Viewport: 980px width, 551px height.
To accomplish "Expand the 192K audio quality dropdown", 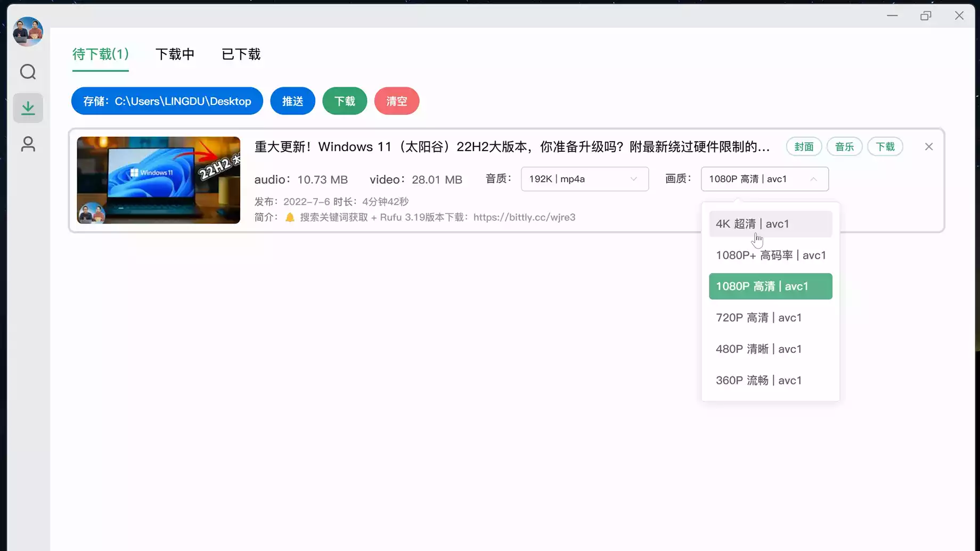I will (584, 179).
